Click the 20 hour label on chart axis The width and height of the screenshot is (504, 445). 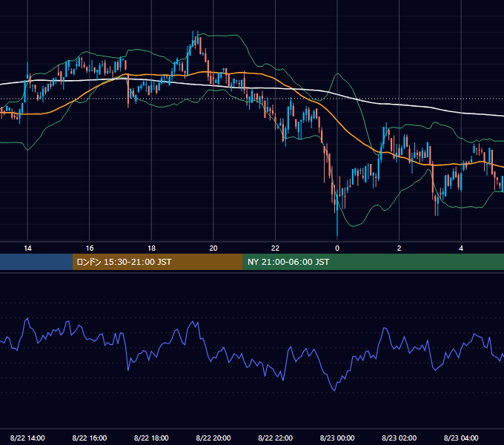pyautogui.click(x=213, y=248)
